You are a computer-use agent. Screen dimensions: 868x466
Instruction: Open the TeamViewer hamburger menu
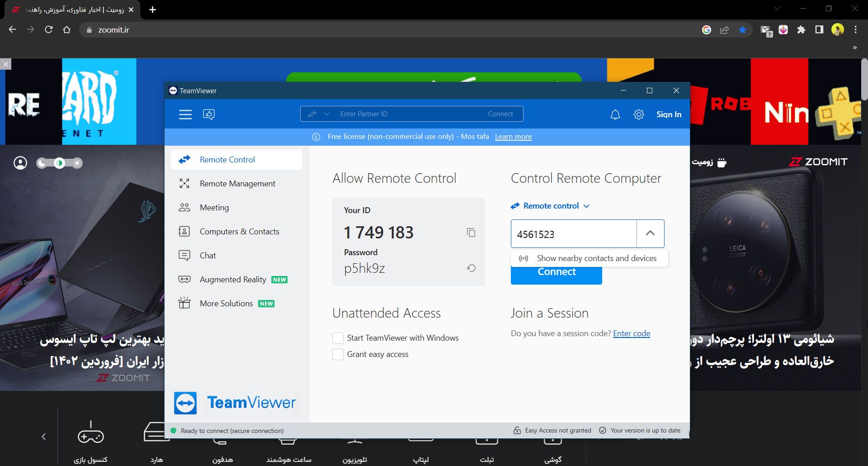coord(185,114)
